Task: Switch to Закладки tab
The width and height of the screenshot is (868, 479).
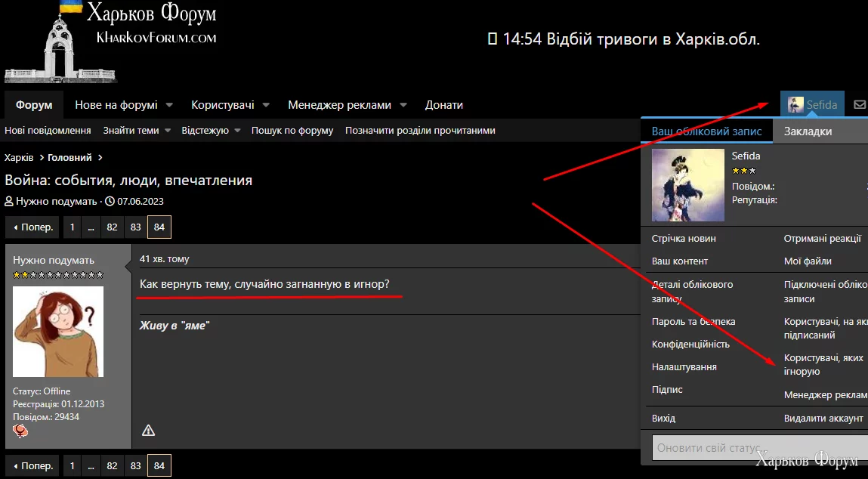Action: 808,131
